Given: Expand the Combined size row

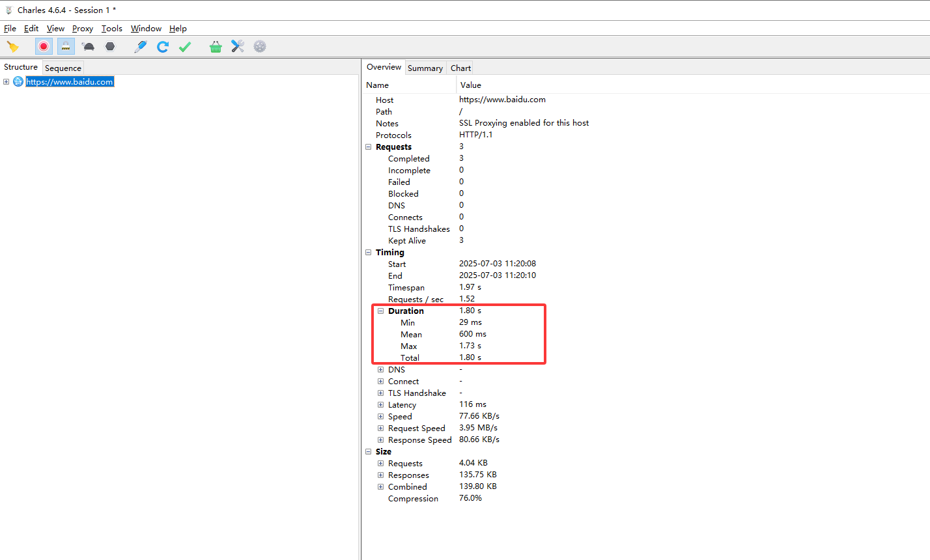Looking at the screenshot, I should click(381, 487).
